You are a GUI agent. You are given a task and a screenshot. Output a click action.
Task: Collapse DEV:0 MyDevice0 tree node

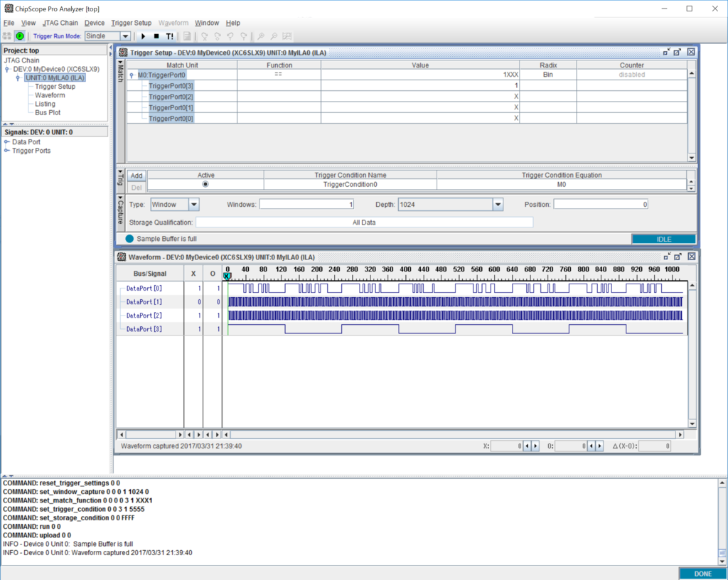pos(7,69)
